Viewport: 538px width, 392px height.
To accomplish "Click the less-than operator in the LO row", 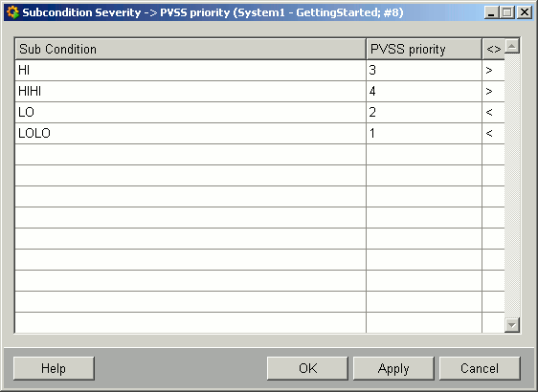I will pyautogui.click(x=493, y=112).
